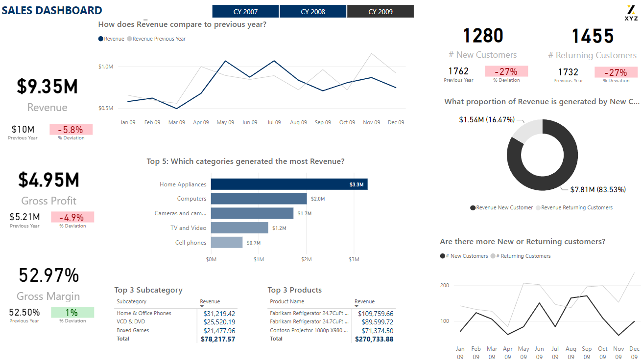Click the Total row in Top 3 Subcategory

pyautogui.click(x=122, y=338)
